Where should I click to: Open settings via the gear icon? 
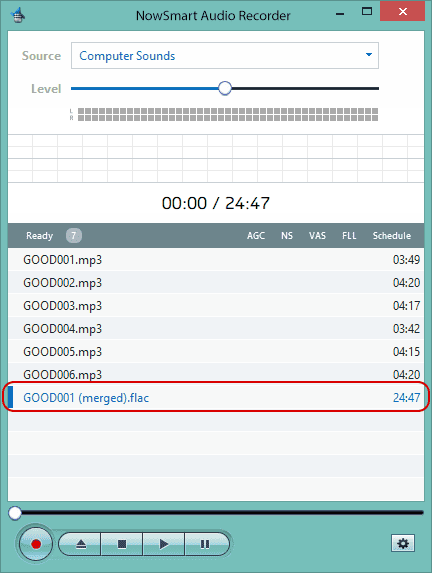(x=403, y=543)
